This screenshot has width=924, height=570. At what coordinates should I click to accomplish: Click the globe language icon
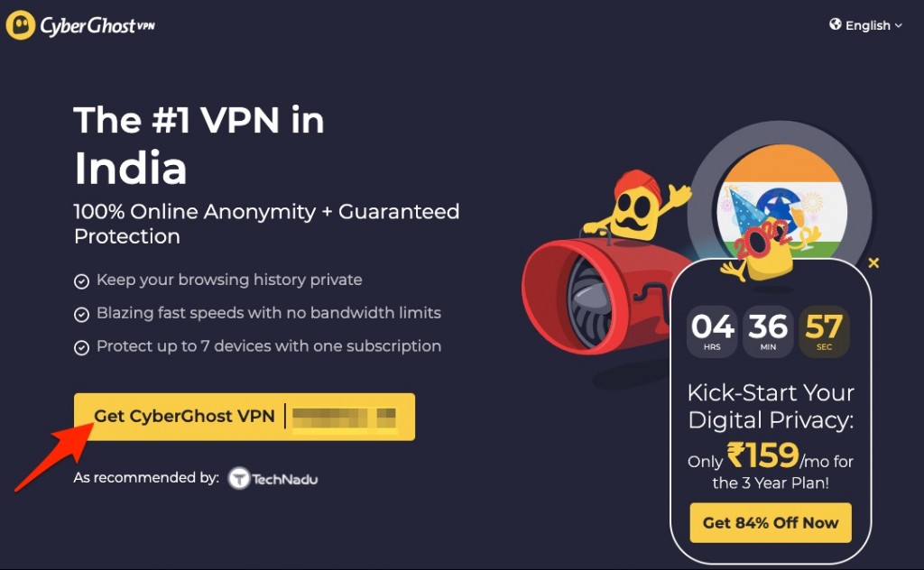(x=835, y=24)
